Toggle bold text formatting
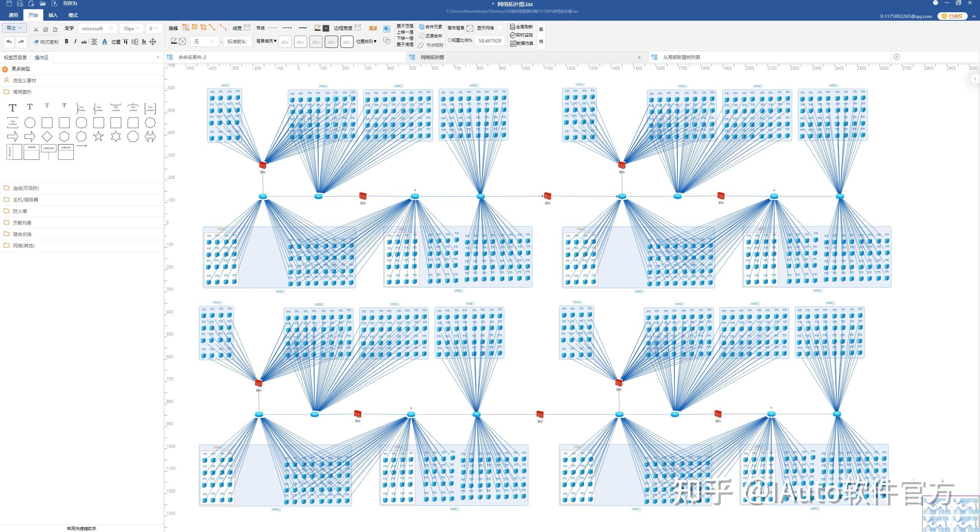The image size is (980, 532). coord(66,41)
